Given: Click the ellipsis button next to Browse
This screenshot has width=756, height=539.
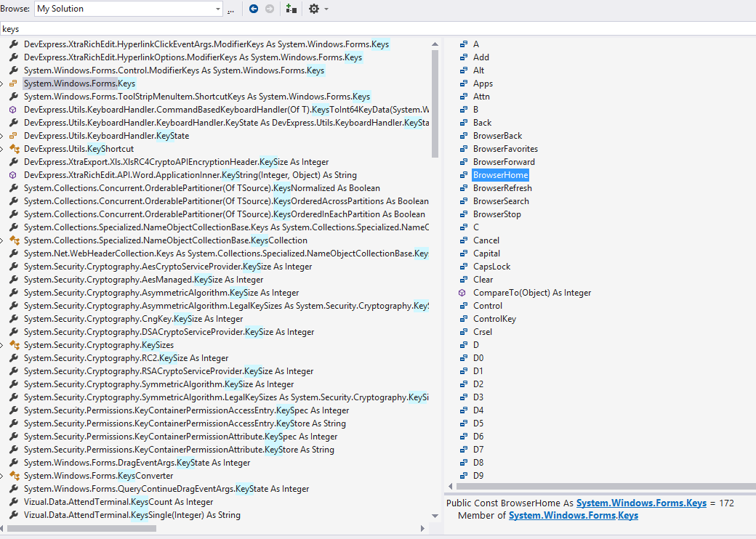Looking at the screenshot, I should (230, 9).
